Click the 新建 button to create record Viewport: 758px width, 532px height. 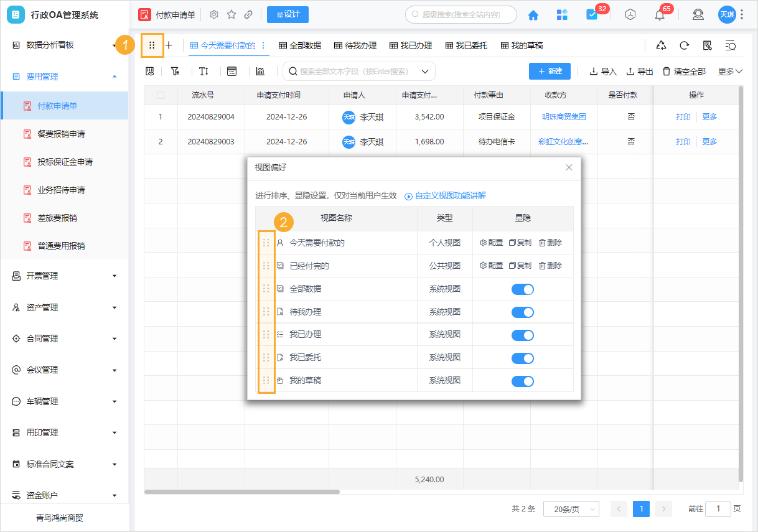pyautogui.click(x=550, y=71)
